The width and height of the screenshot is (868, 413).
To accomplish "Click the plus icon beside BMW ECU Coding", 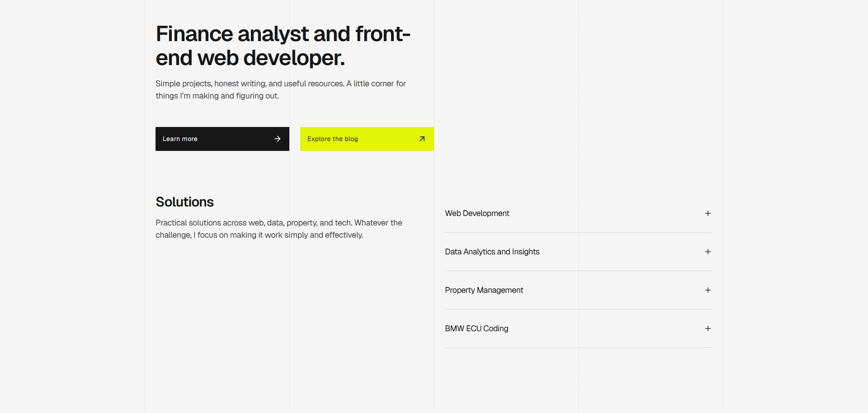I will (708, 329).
